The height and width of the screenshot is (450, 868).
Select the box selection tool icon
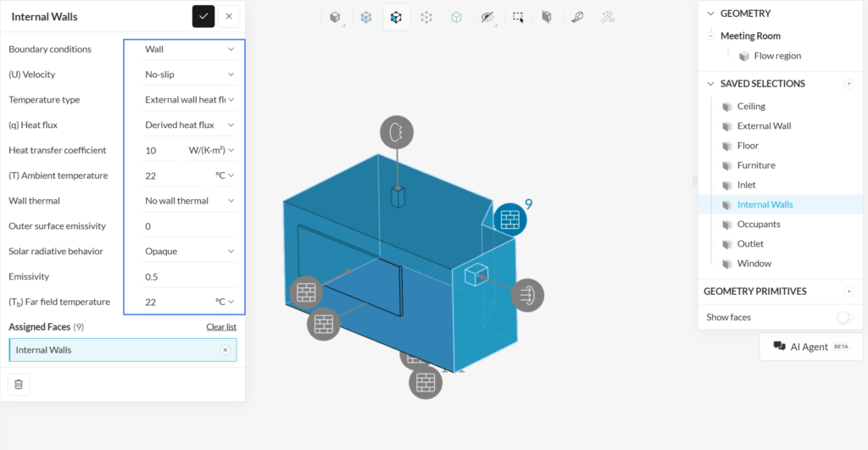518,17
